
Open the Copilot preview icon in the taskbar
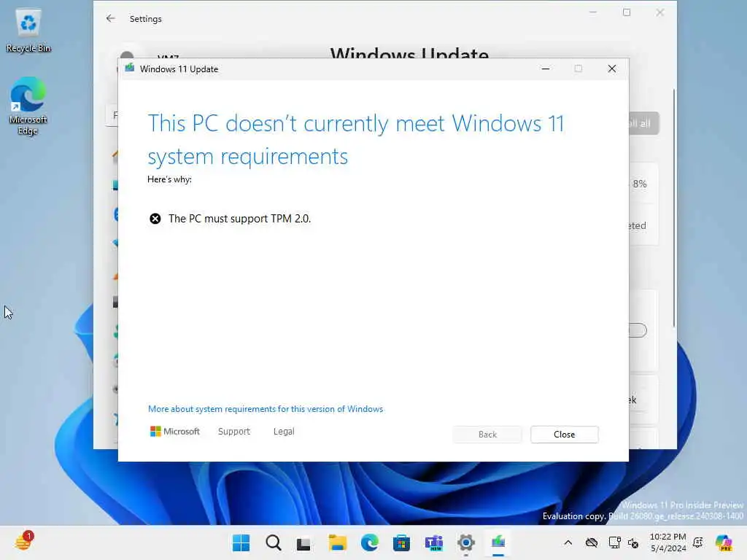pos(724,542)
